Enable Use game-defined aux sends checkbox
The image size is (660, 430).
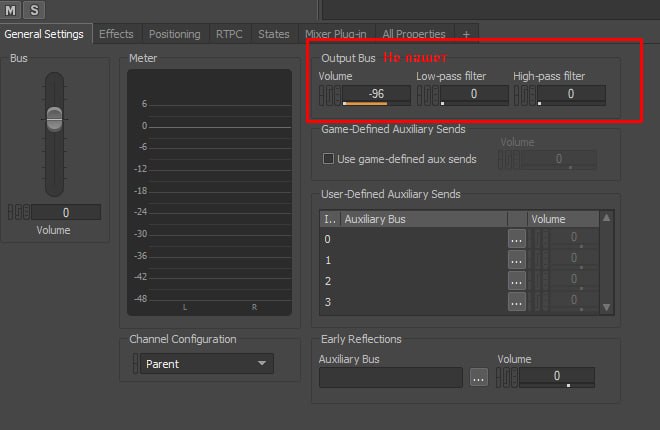pyautogui.click(x=328, y=159)
